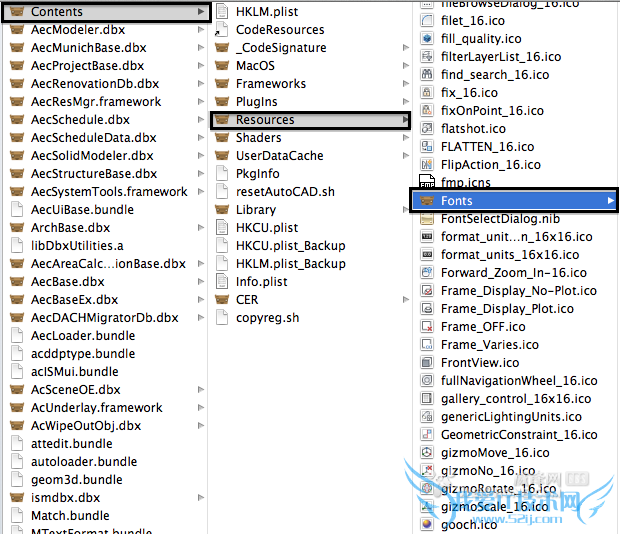
Task: Select AecSystemTools.framework item
Action: 109,191
